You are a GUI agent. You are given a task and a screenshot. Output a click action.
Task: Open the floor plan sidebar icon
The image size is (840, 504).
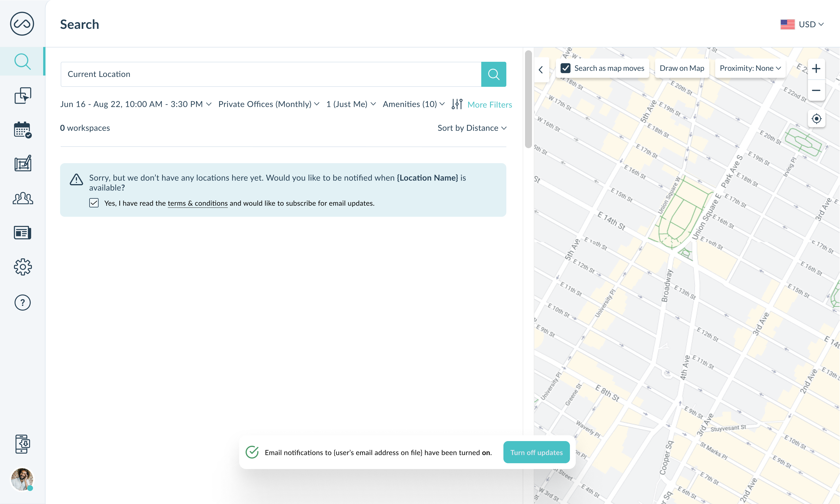(x=22, y=164)
